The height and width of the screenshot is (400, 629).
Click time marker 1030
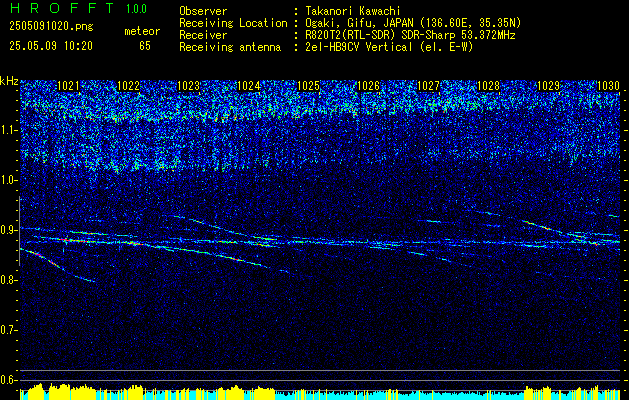point(608,85)
